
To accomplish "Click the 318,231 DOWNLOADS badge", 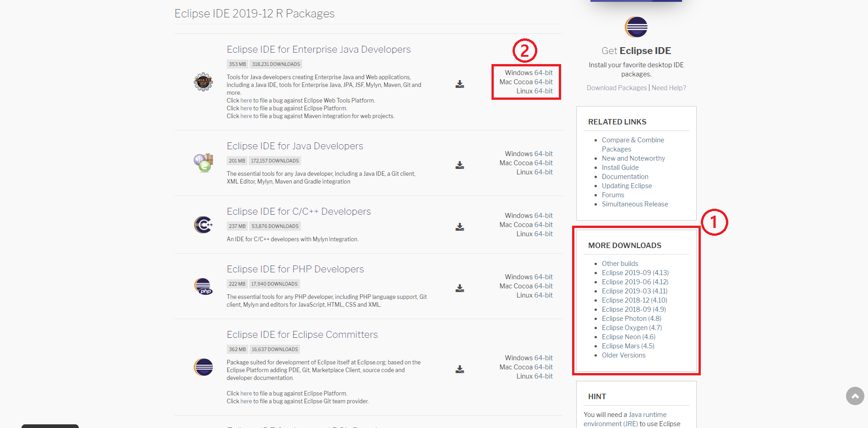I will click(276, 65).
